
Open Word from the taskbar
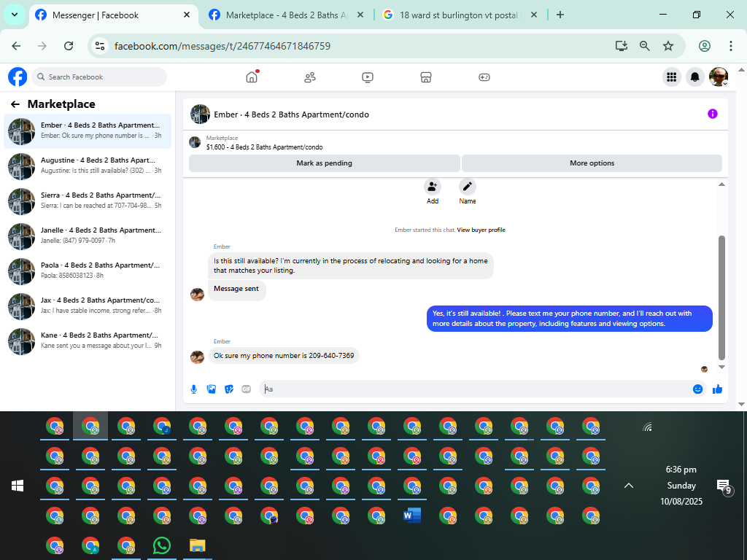pos(412,516)
